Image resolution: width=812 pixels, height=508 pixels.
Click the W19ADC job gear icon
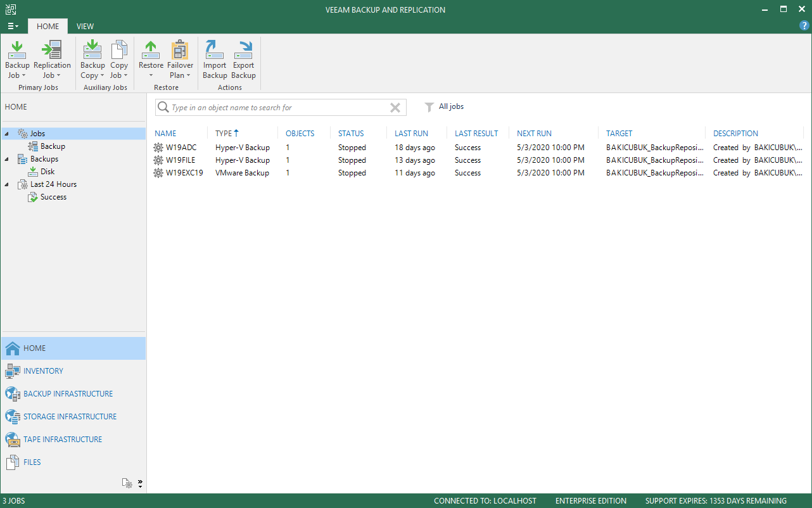(x=158, y=148)
